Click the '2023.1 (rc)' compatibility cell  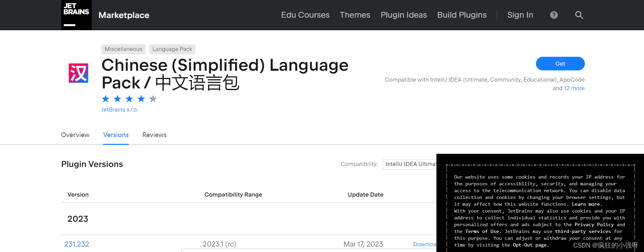click(220, 244)
